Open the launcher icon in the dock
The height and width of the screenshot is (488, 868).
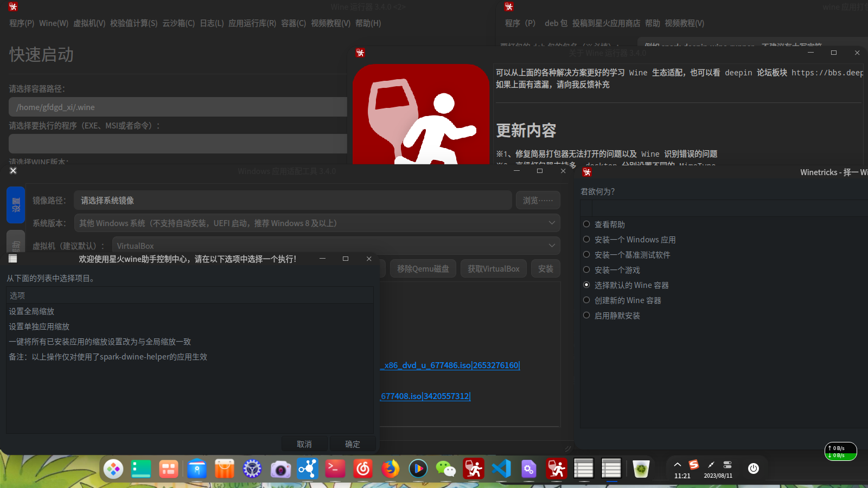113,469
